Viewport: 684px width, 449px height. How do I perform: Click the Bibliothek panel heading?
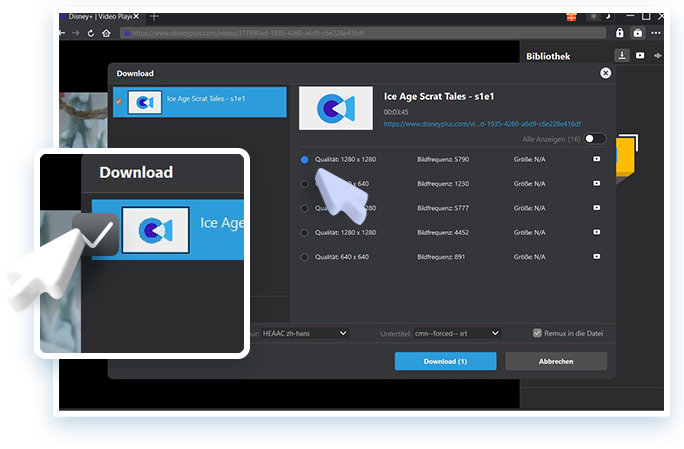pos(548,56)
